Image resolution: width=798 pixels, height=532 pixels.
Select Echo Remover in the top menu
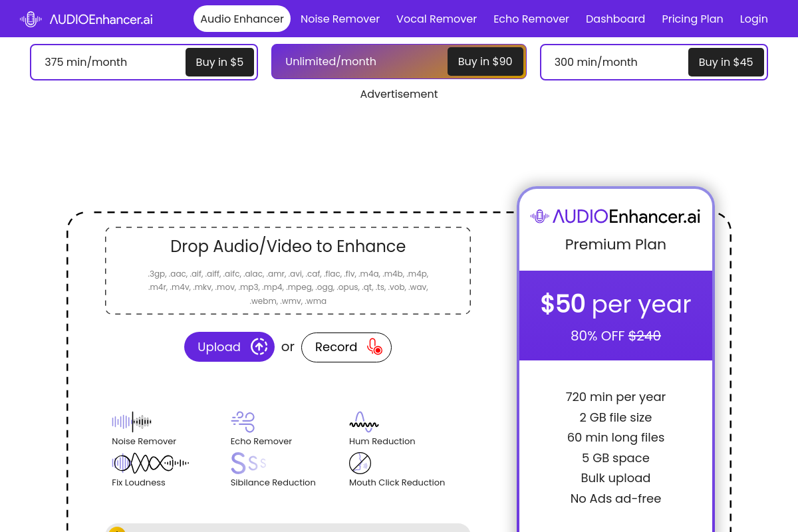pyautogui.click(x=531, y=19)
